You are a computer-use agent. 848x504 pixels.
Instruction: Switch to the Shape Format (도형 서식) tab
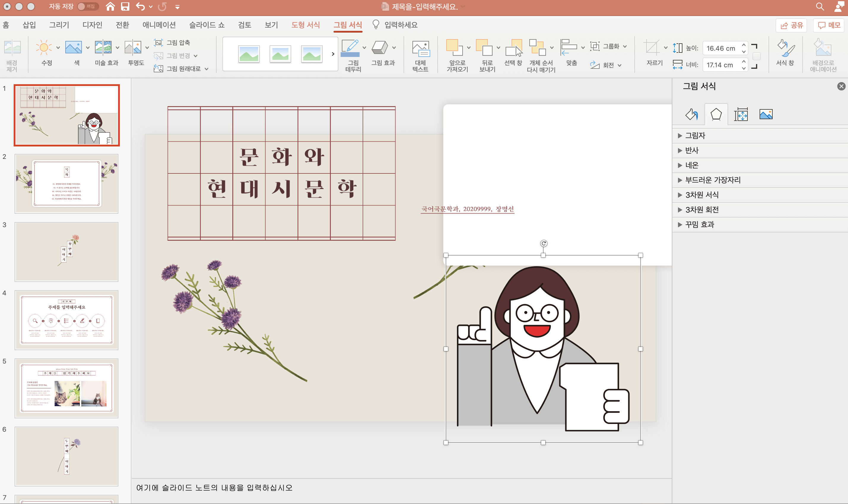(x=305, y=25)
